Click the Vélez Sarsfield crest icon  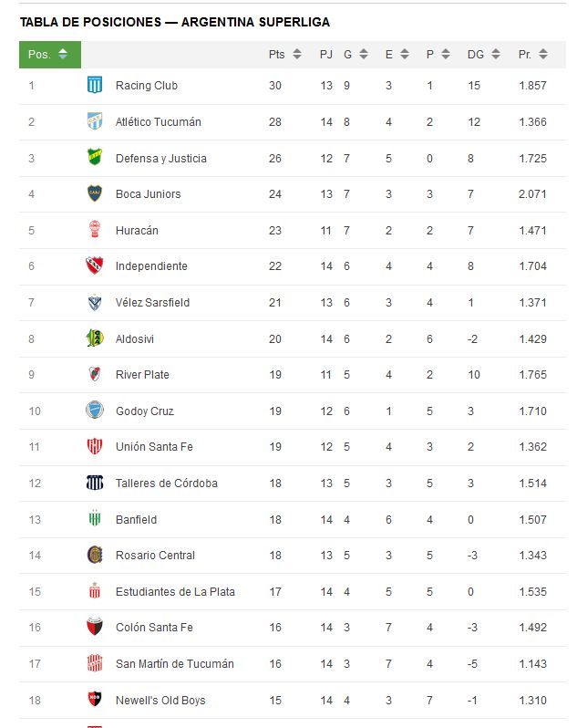[x=95, y=302]
